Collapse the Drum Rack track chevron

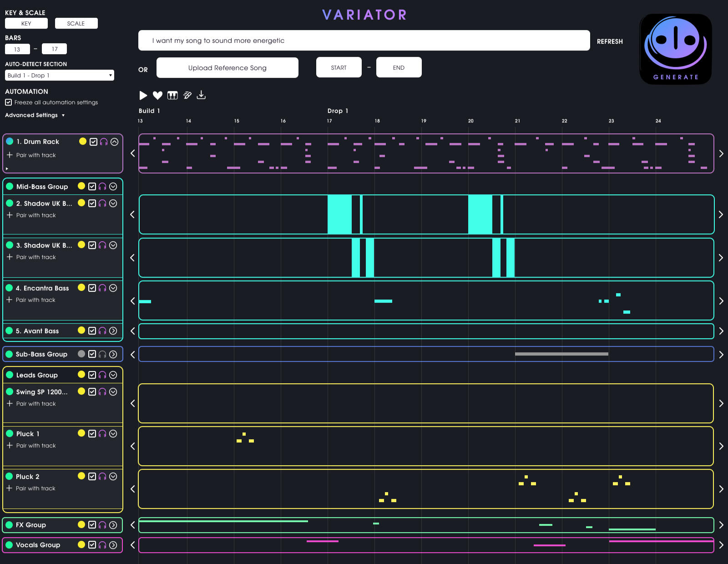pos(115,142)
